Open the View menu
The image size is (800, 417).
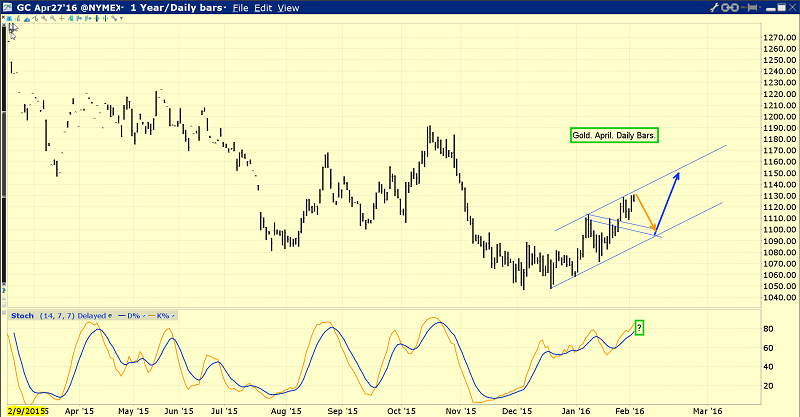point(288,7)
